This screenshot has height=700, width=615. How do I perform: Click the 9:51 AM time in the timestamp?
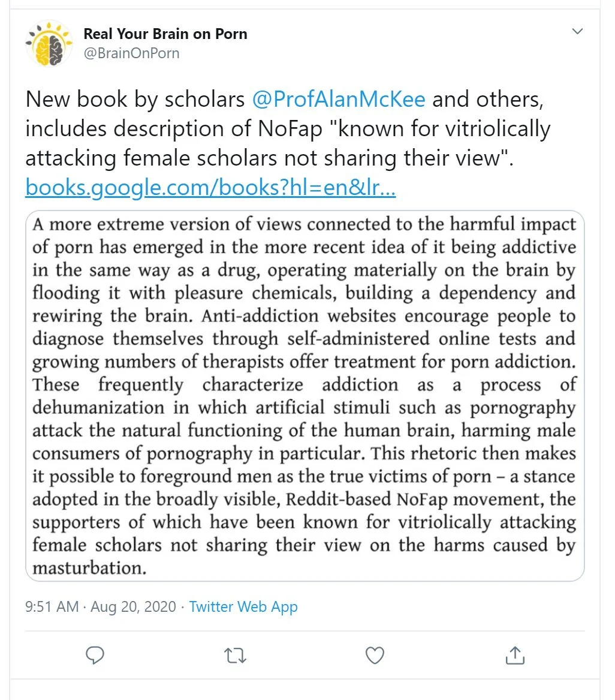pos(52,606)
